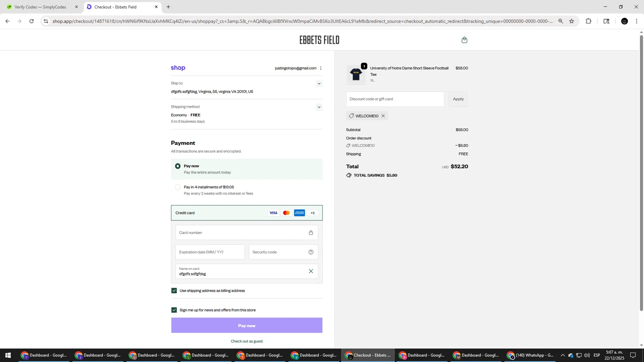Screen dimensions: 644x362
Task: Open the volume control in system tray
Action: pos(587,355)
